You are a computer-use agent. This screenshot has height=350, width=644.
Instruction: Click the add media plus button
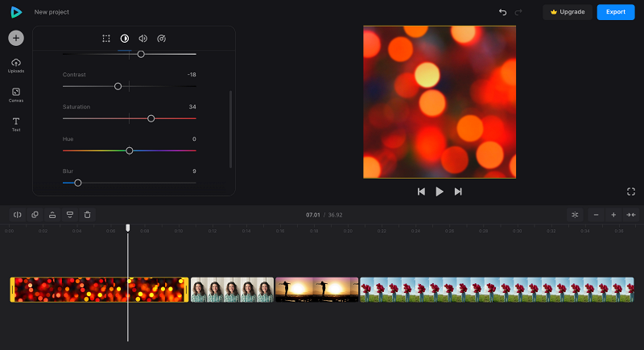[x=16, y=38]
